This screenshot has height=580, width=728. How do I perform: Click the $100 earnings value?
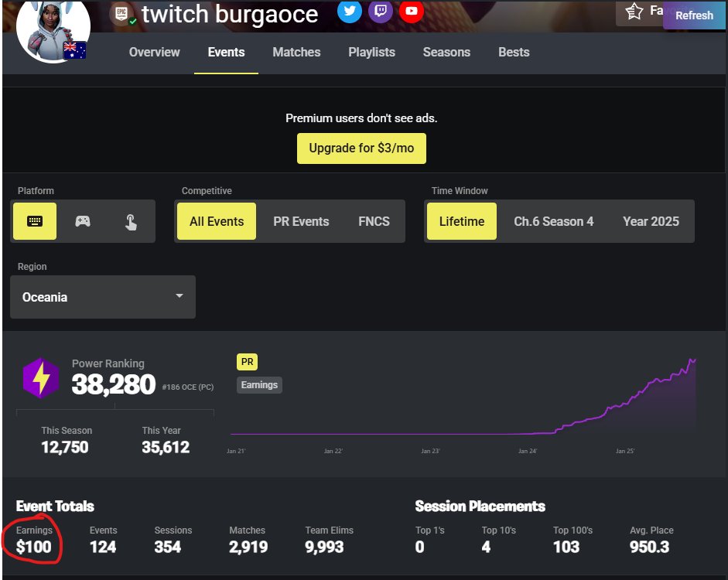[x=33, y=547]
